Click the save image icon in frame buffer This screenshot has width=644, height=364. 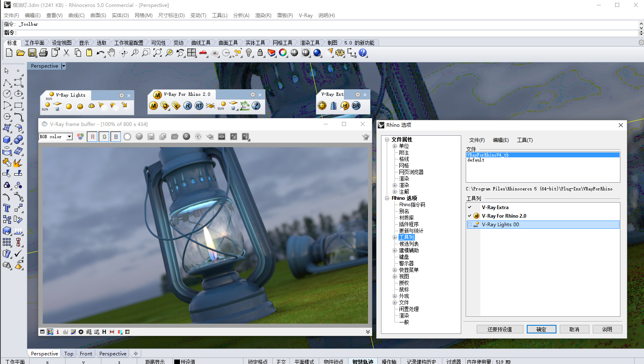[x=151, y=137]
